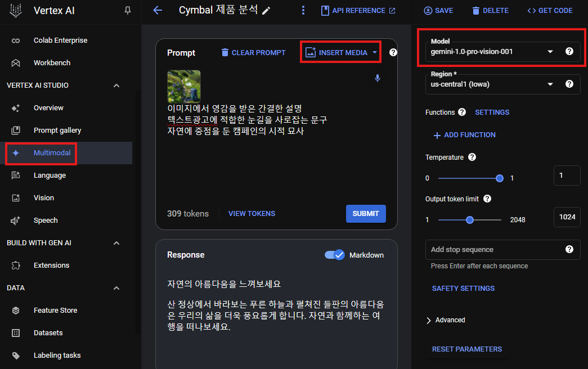Pin the Vertex AI sidebar
Screen dimensions: 588x369
click(x=128, y=11)
